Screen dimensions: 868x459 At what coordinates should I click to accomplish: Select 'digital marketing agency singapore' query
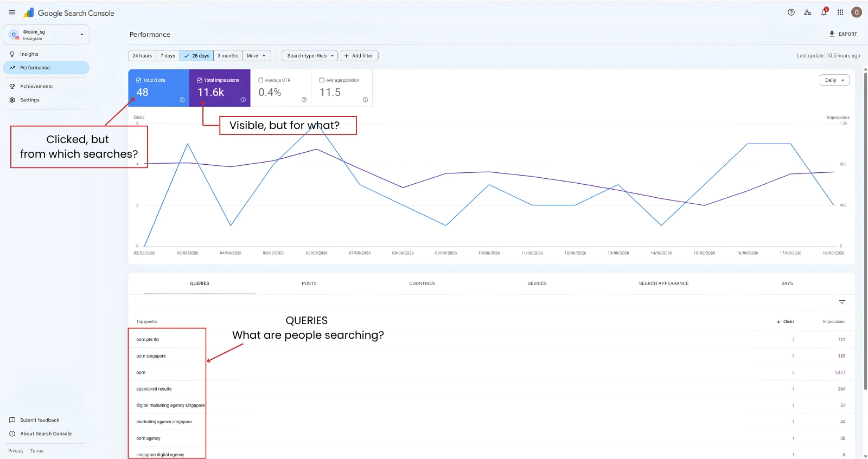[492, 405]
